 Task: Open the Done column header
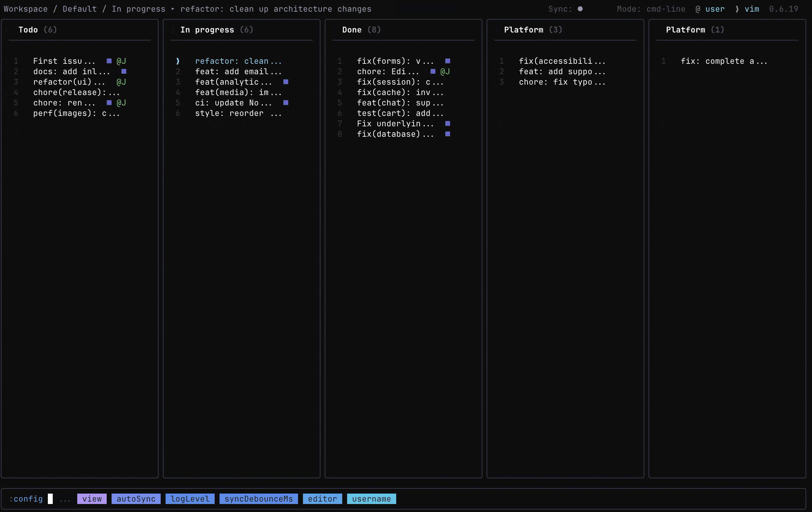361,30
